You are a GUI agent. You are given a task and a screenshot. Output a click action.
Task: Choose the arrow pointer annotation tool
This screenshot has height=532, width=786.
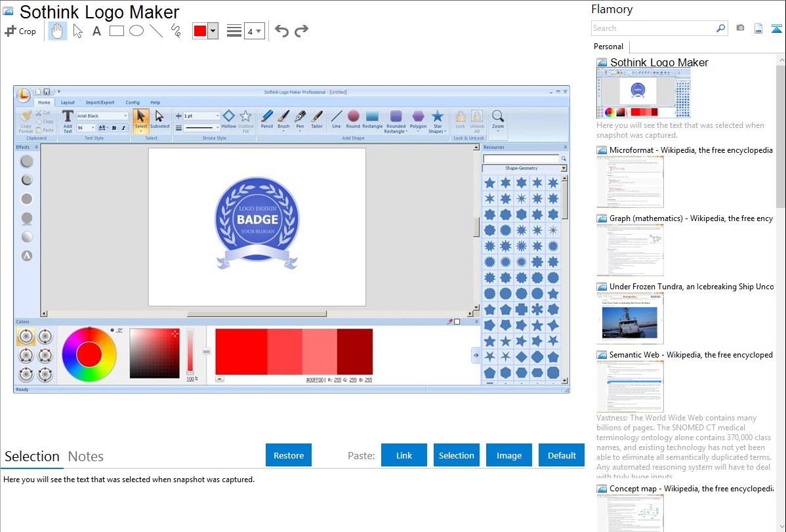coord(77,31)
